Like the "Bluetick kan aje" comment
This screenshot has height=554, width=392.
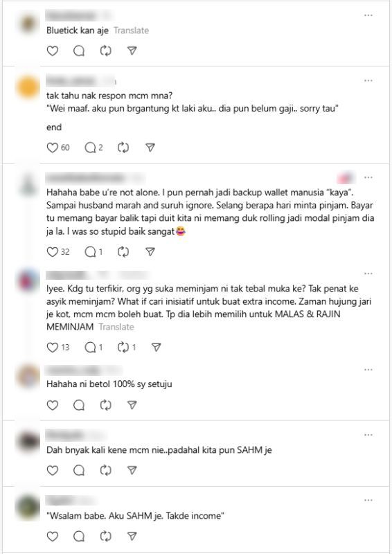click(53, 51)
